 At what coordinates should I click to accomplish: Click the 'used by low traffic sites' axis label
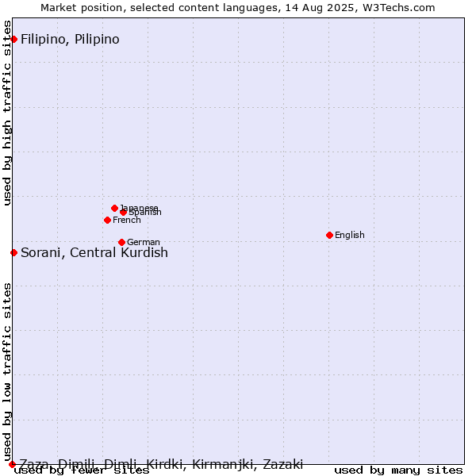coord(7,372)
